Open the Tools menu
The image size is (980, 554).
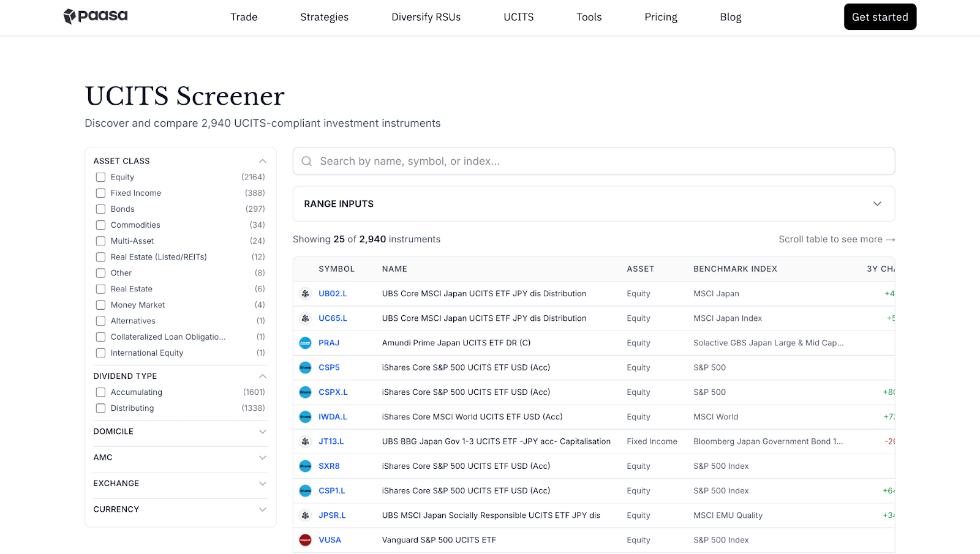pos(589,17)
